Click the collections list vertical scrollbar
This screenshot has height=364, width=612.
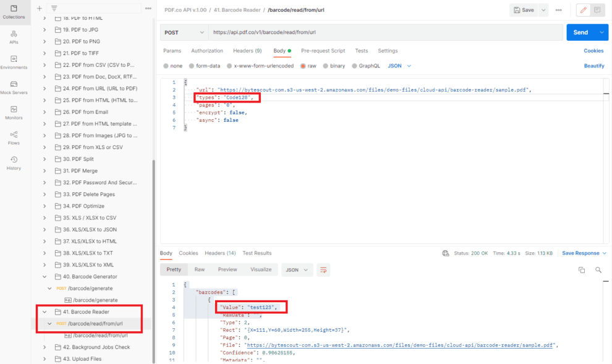(x=153, y=247)
